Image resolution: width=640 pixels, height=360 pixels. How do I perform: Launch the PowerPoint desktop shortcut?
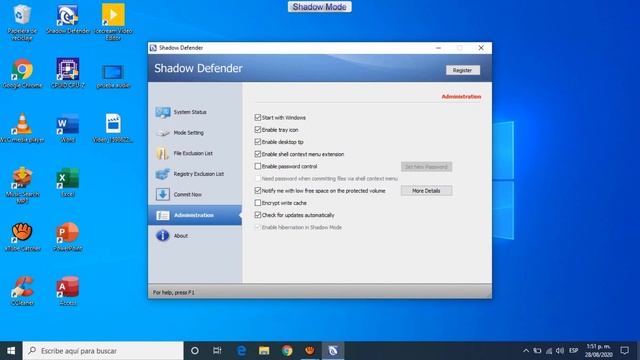pyautogui.click(x=67, y=233)
